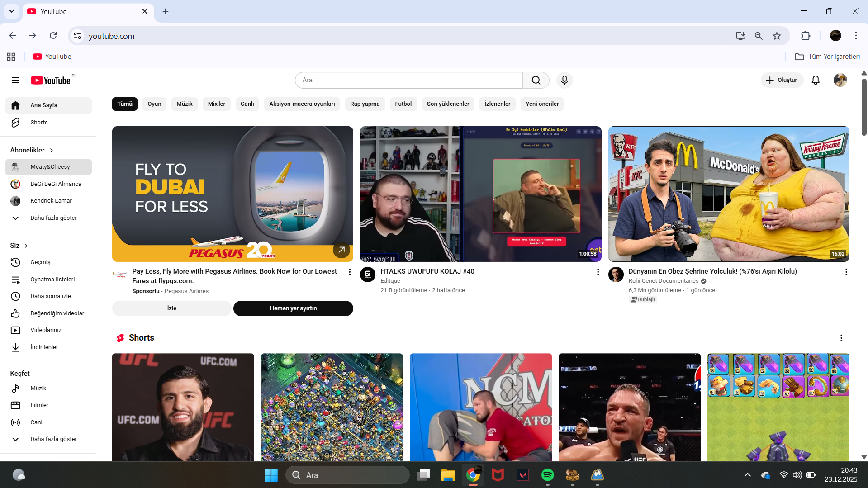Open more options for HTALKS UWUFUFU video

coord(598,272)
